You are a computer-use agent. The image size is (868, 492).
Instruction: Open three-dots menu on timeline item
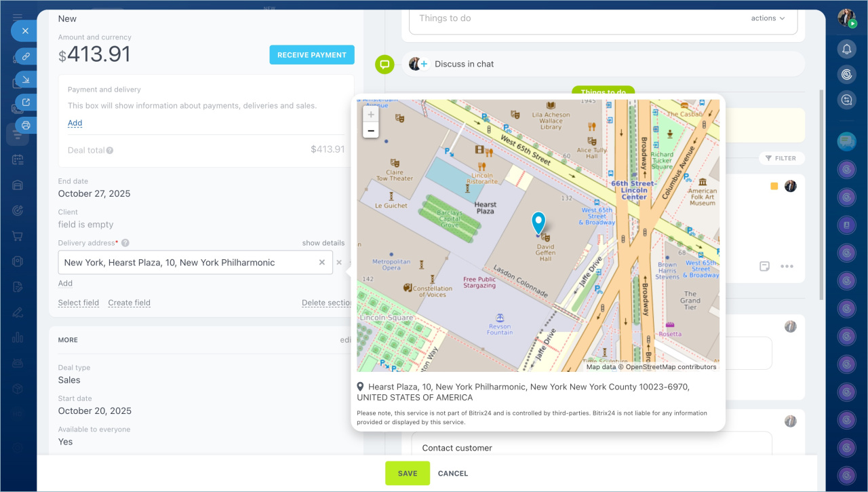pos(787,266)
